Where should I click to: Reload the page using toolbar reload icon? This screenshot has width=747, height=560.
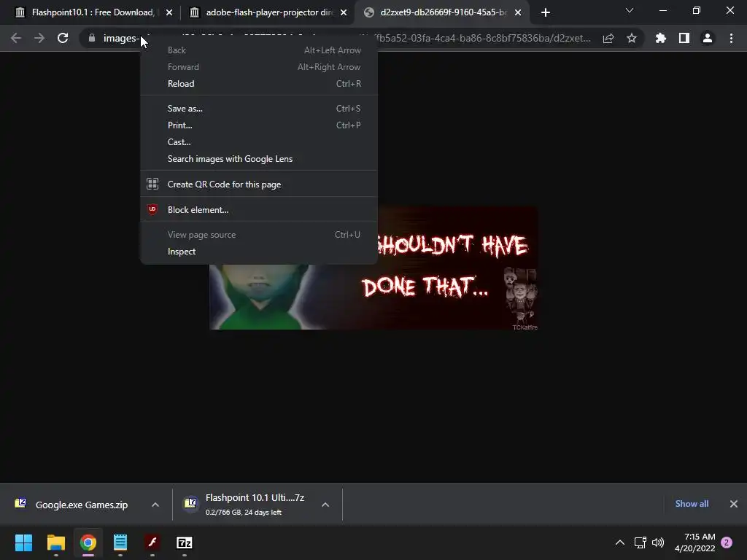click(63, 38)
